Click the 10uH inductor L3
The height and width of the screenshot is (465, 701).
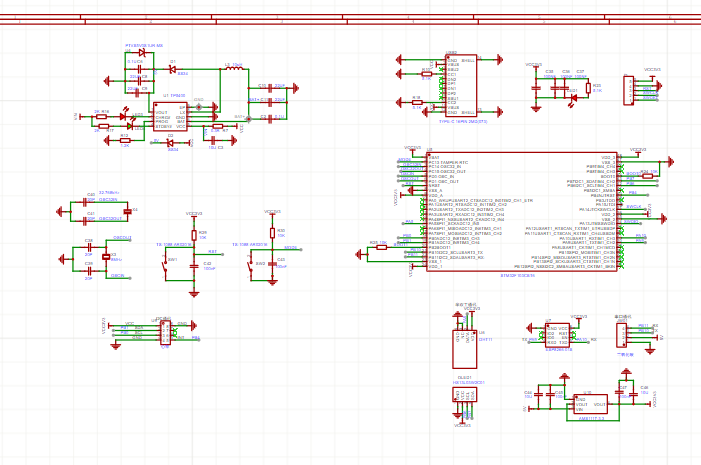[x=233, y=69]
